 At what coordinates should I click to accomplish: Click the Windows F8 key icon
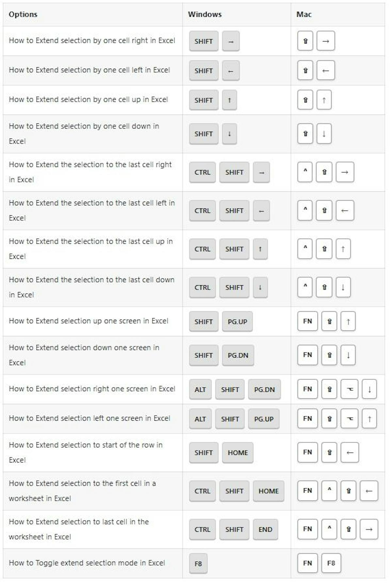(198, 563)
